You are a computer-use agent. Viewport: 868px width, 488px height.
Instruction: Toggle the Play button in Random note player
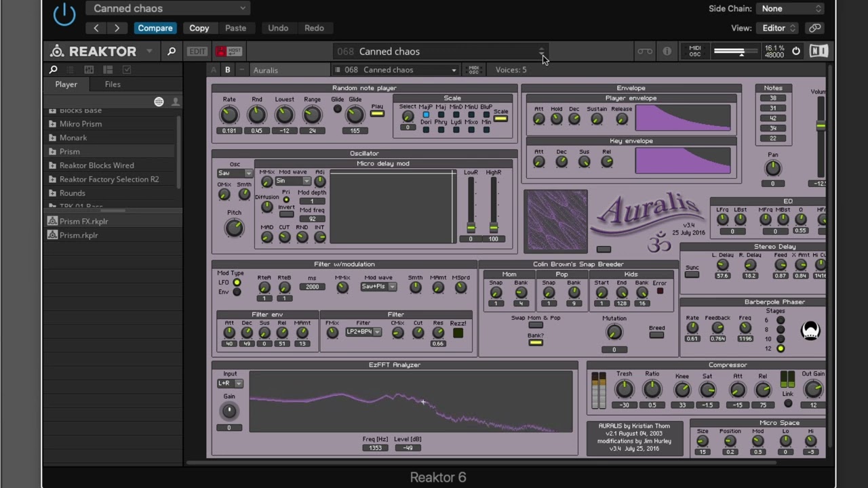coord(377,113)
